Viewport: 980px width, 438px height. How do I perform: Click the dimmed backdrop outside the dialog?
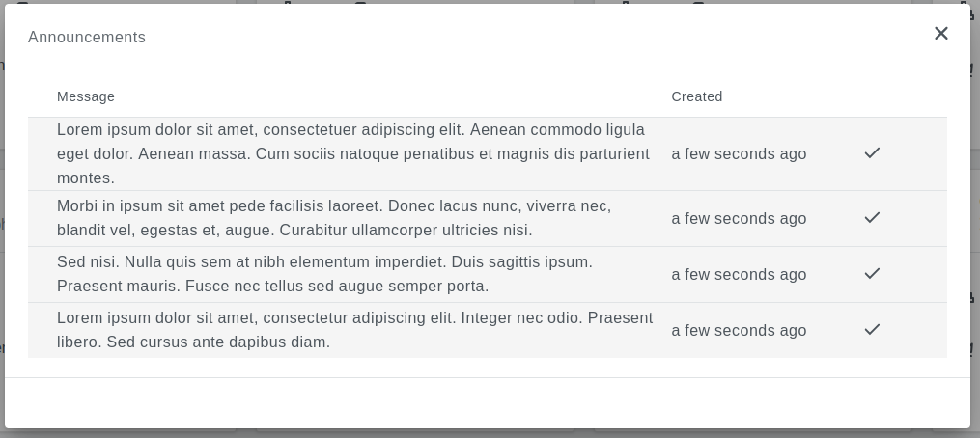[x=975, y=433]
